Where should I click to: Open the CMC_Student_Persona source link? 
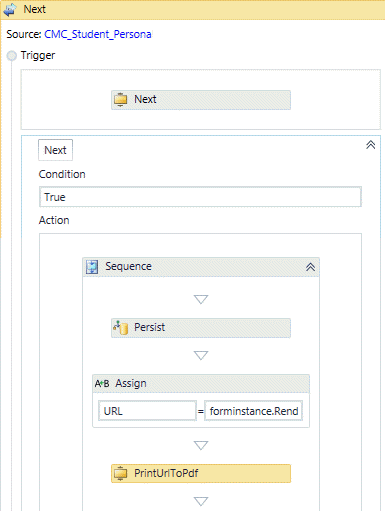tap(98, 34)
